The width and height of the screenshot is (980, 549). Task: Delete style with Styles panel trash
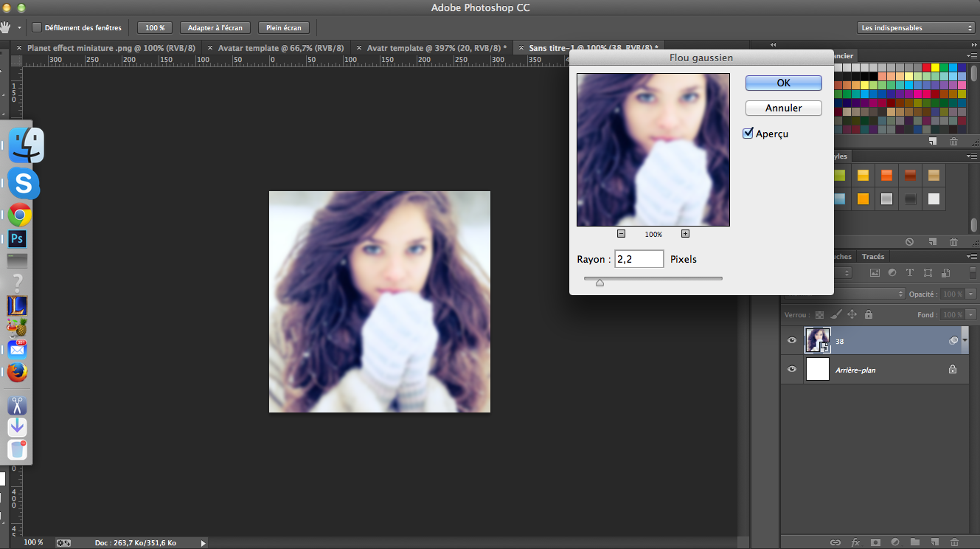pos(953,241)
